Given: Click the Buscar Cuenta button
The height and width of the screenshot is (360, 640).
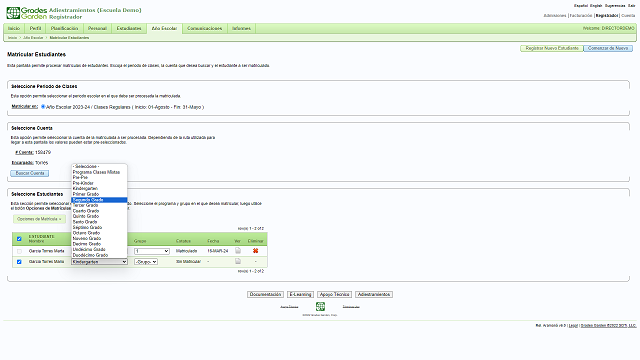Looking at the screenshot, I should (30, 173).
